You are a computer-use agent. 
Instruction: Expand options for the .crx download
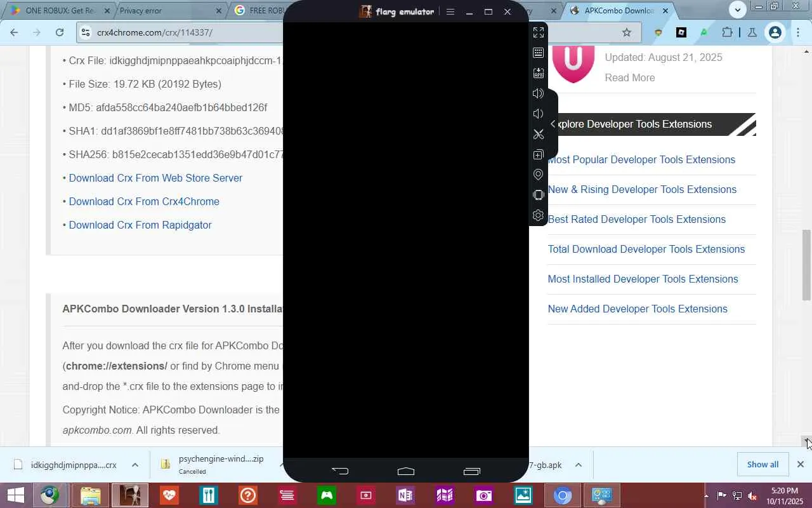click(x=135, y=465)
